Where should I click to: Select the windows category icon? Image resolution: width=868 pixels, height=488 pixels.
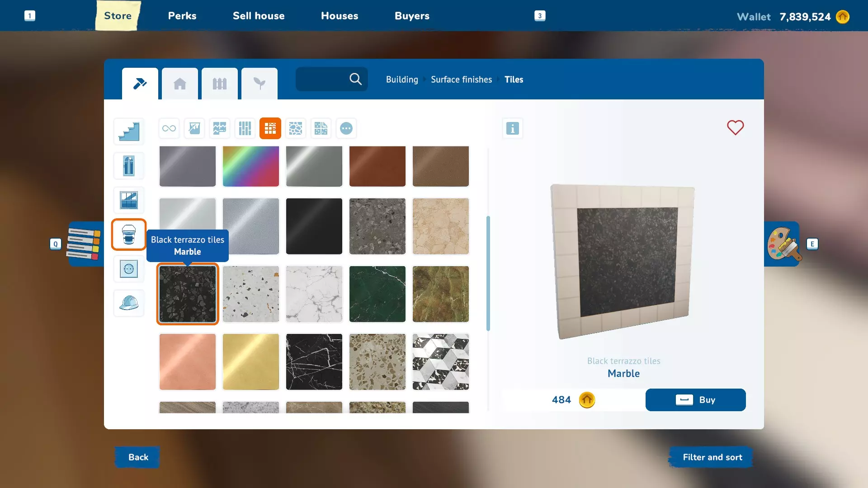[x=129, y=200]
